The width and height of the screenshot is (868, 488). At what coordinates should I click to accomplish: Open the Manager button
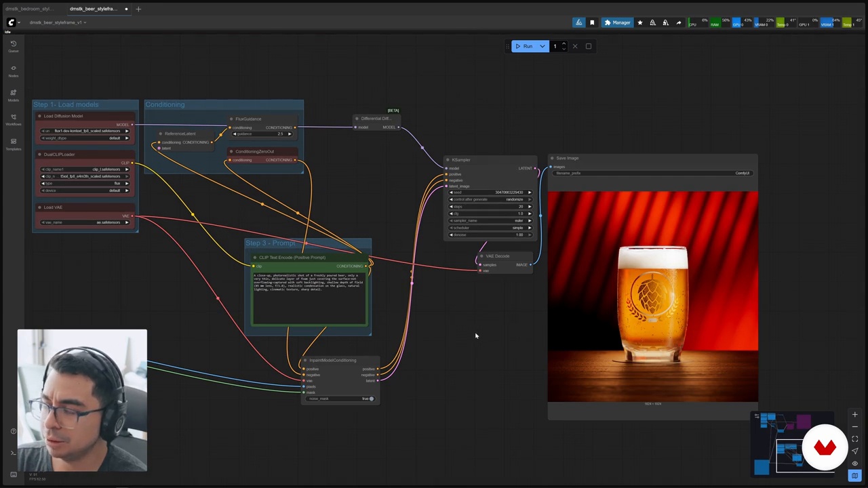617,22
